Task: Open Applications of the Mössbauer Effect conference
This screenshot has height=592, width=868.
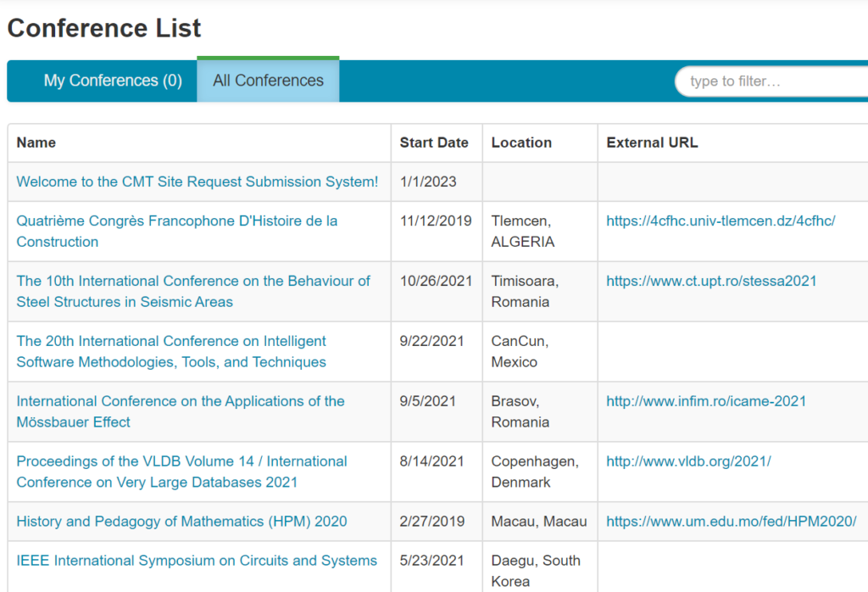Action: 181,411
